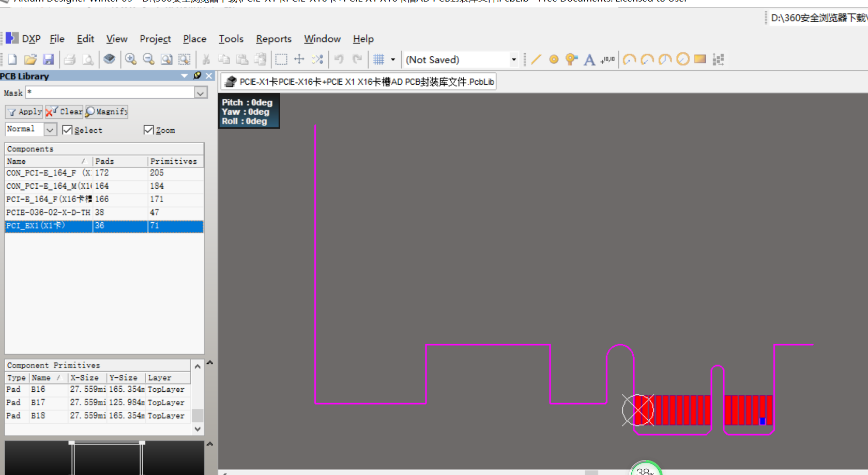Open the Tools menu
The image size is (868, 475).
tap(231, 39)
